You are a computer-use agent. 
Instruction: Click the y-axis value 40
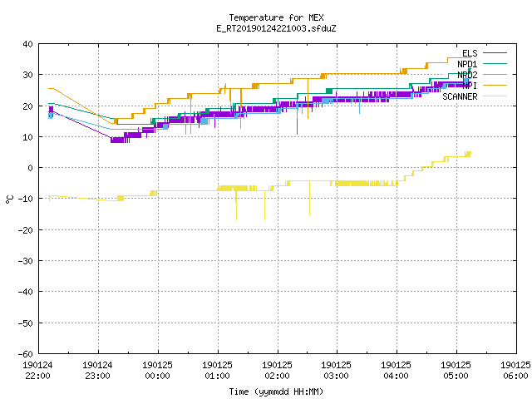tap(27, 44)
